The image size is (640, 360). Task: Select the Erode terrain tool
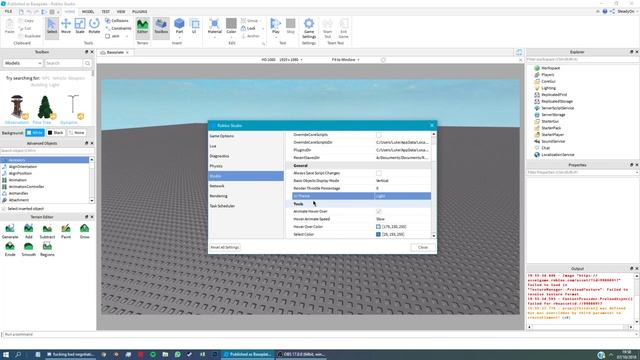coord(10,249)
